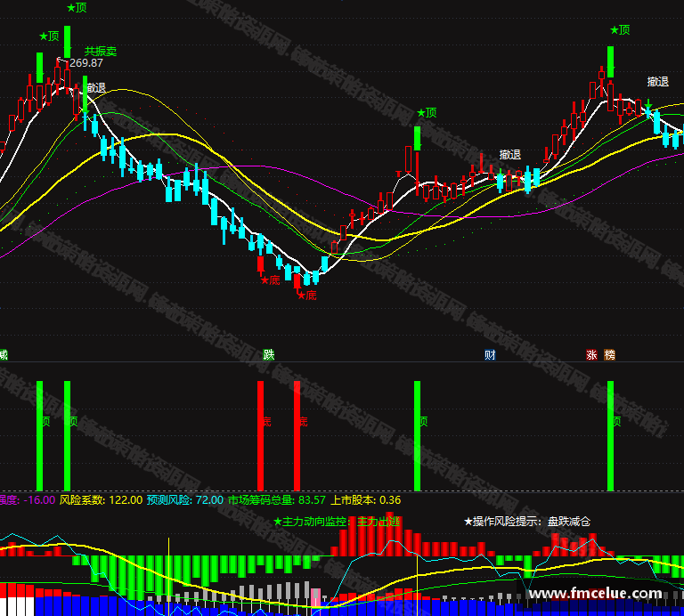The width and height of the screenshot is (684, 616).
Task: Click the first red 底 bar under 跌 marker
Action: (260, 436)
